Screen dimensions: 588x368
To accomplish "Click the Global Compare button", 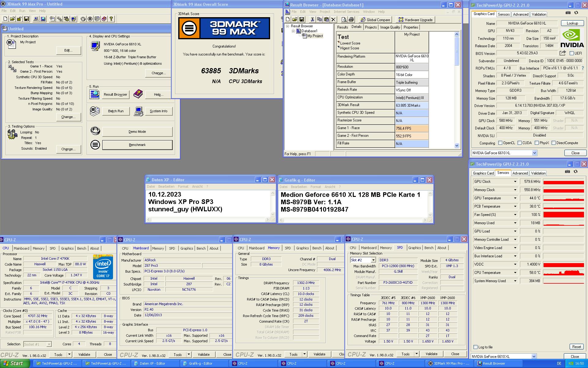I will tap(375, 20).
